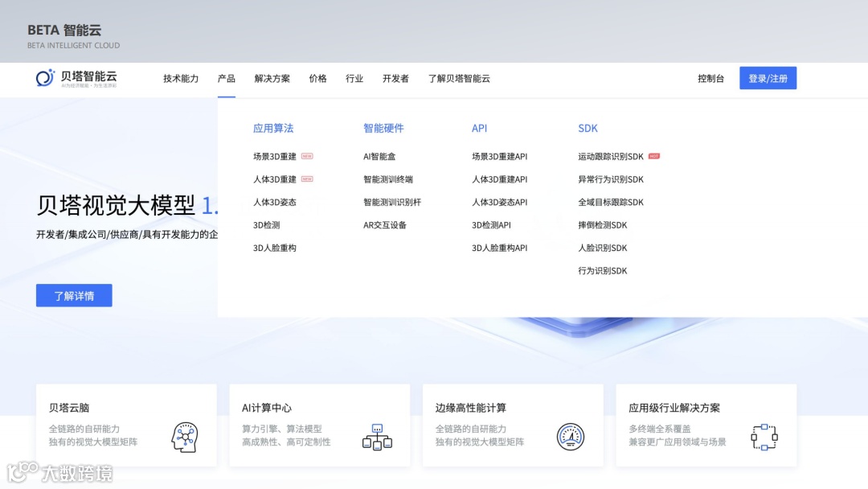Open the 行业 menu
This screenshot has width=868, height=489.
coord(354,79)
